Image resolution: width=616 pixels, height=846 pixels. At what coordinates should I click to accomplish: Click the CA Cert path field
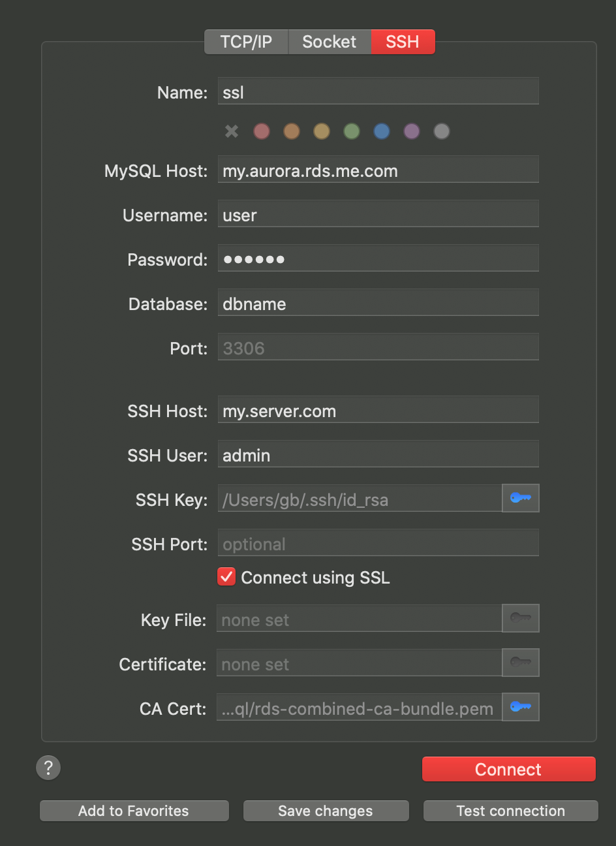click(x=359, y=708)
